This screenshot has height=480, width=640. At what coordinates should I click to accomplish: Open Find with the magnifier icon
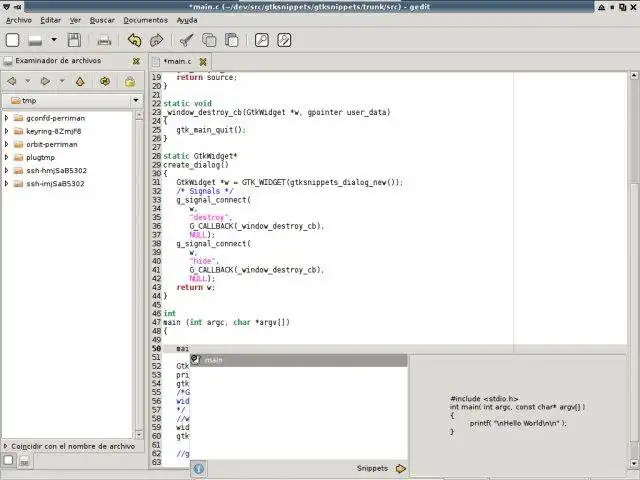pos(262,40)
